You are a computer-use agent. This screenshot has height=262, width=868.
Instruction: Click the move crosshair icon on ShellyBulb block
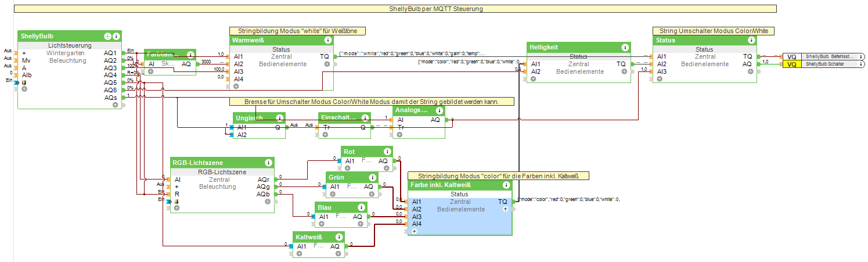pos(107,36)
